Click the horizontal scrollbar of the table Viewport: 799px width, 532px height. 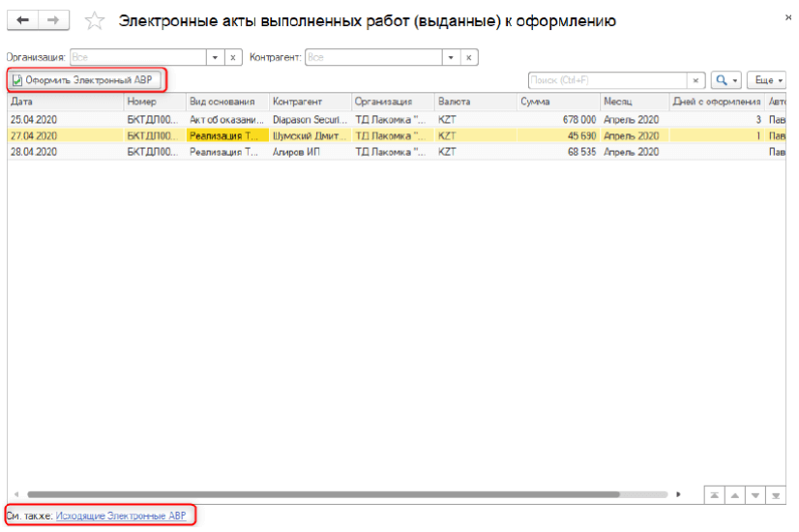(319, 494)
